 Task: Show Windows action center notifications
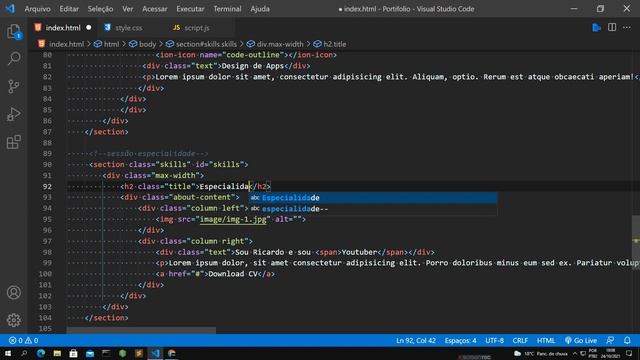click(629, 353)
